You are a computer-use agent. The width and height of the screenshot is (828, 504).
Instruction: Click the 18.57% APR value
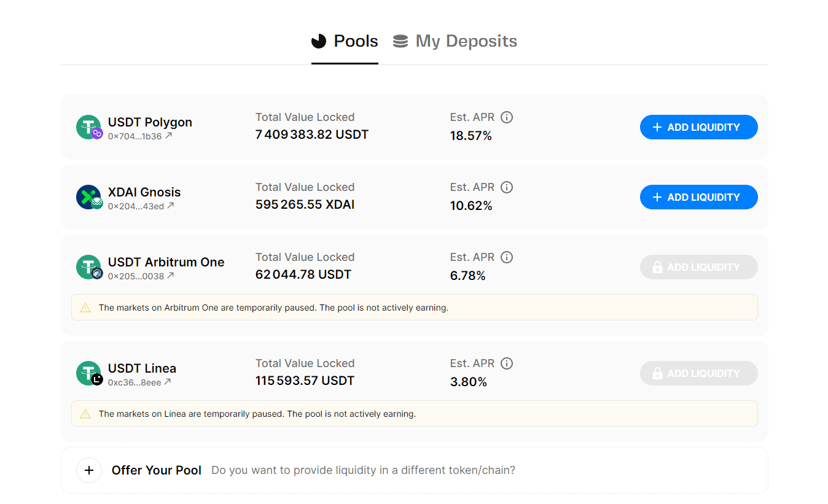pos(471,136)
